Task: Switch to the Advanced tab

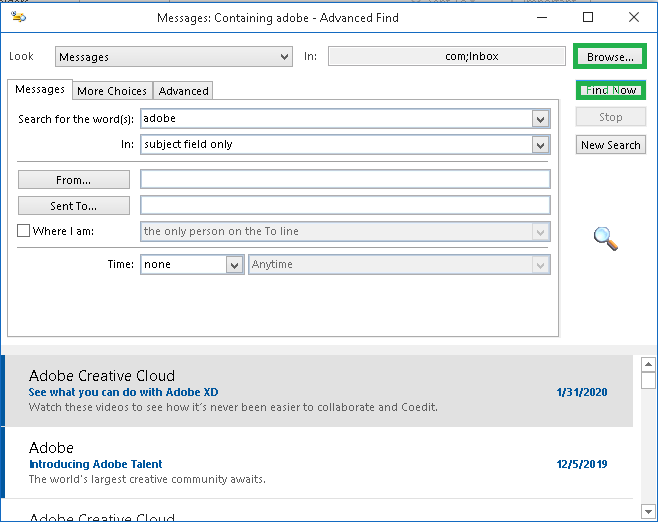Action: pos(183,91)
